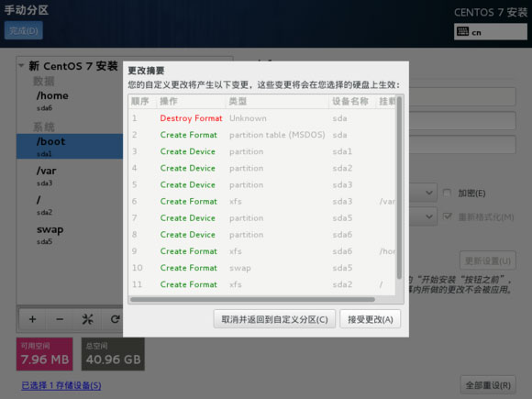Screen dimensions: 532x399
Task: Open the dropdown beside the 加密 checkbox
Action: (x=423, y=193)
